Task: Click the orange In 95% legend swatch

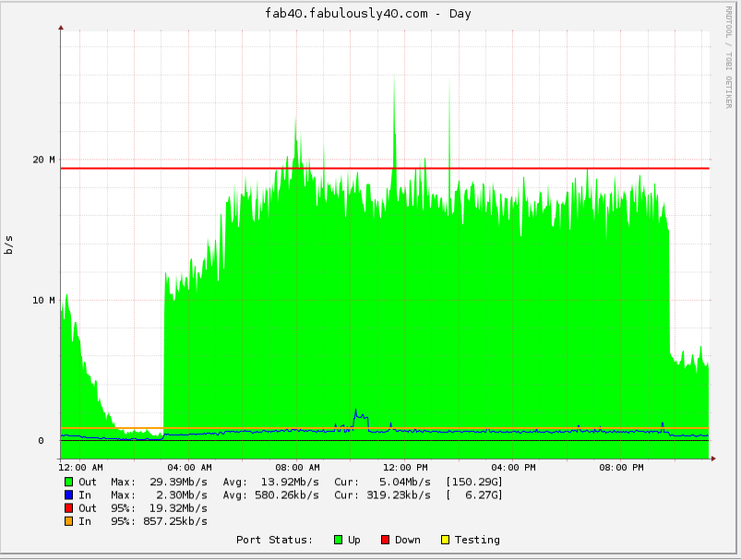Action: point(69,522)
